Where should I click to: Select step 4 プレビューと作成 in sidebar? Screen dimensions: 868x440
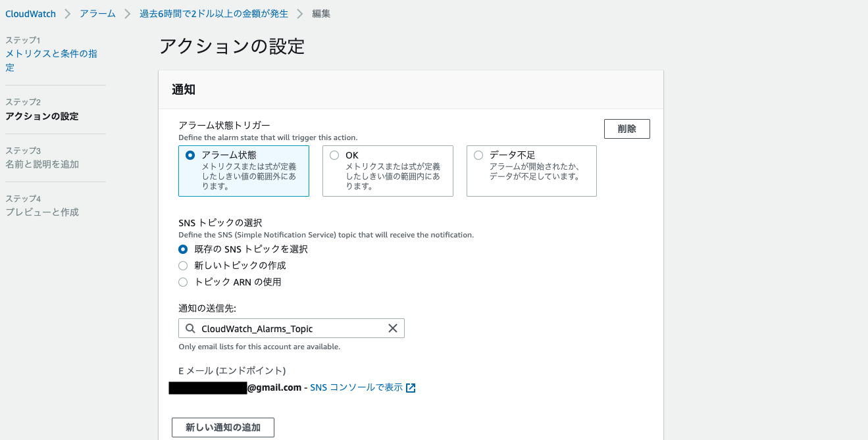(x=42, y=212)
